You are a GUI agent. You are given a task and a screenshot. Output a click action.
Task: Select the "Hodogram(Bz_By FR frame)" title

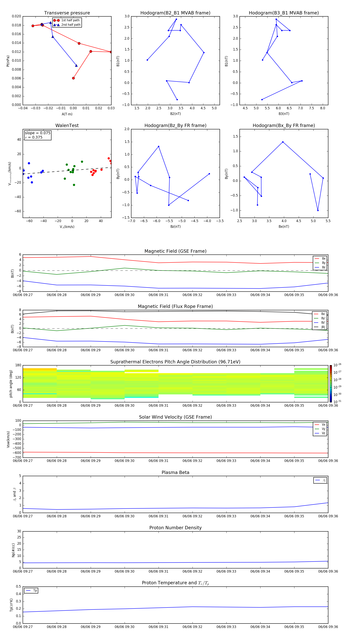(175, 125)
